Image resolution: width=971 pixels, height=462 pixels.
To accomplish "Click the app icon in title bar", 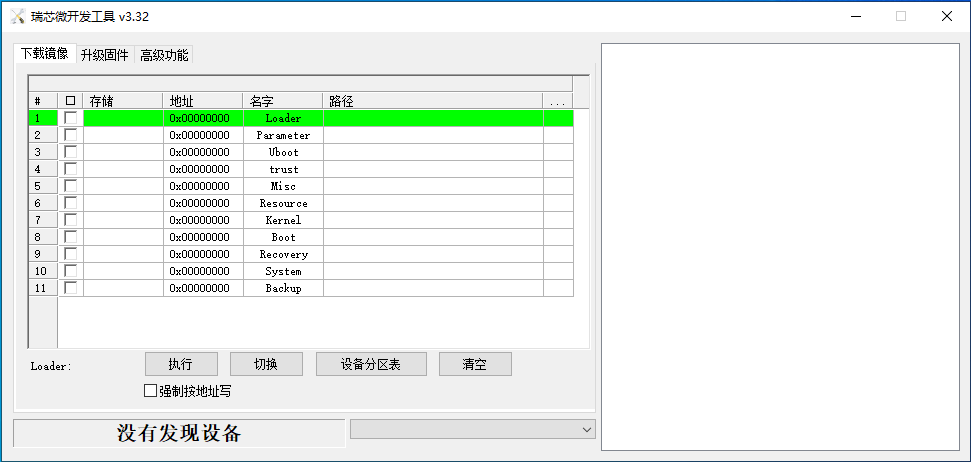I will click(x=17, y=16).
